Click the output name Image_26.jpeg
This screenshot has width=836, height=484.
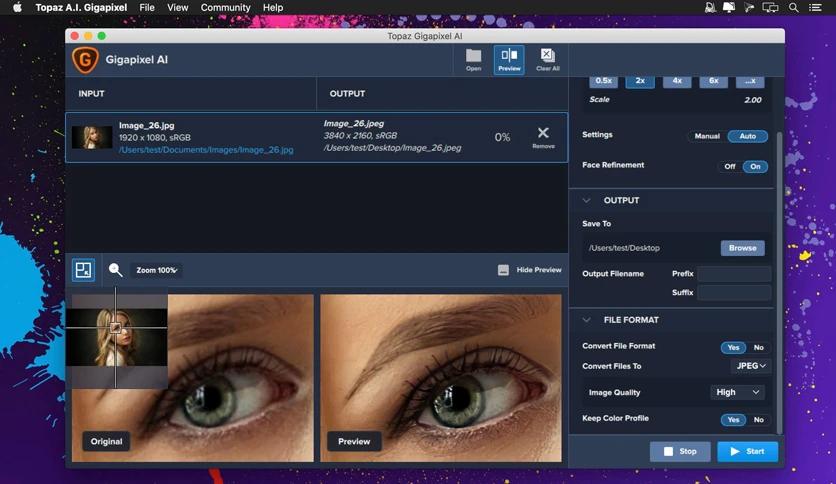pos(353,124)
